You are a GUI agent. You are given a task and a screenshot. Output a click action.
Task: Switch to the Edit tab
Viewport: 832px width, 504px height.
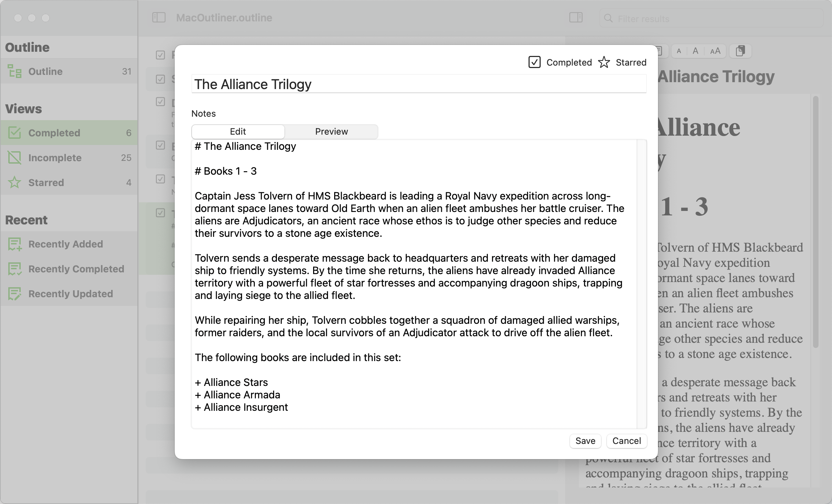point(238,131)
